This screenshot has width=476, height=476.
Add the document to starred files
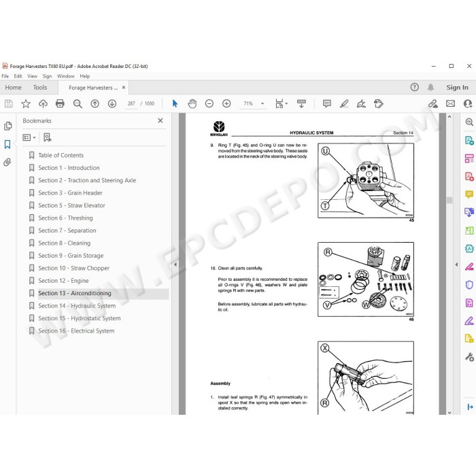pos(26,104)
